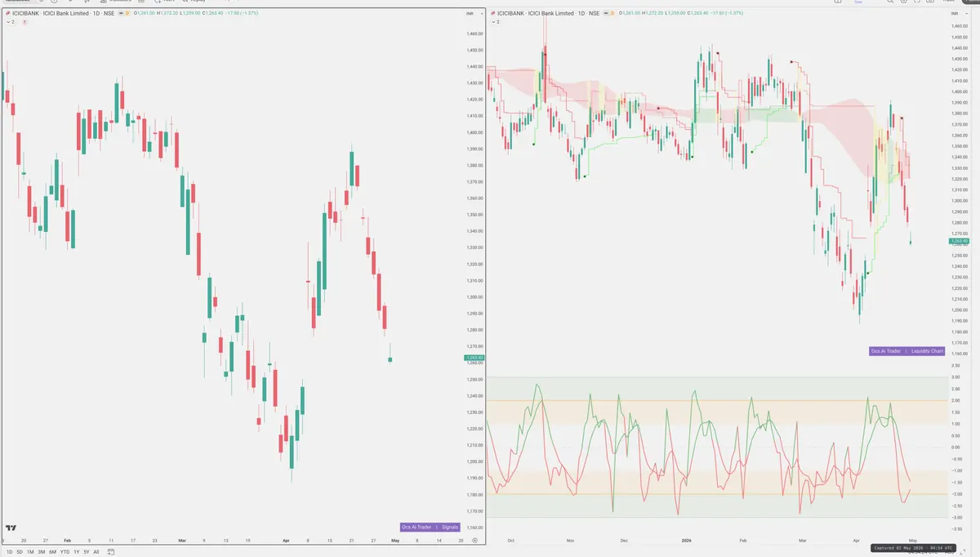Select the 5D time range
Viewport: 980px width, 557px height.
tap(20, 552)
